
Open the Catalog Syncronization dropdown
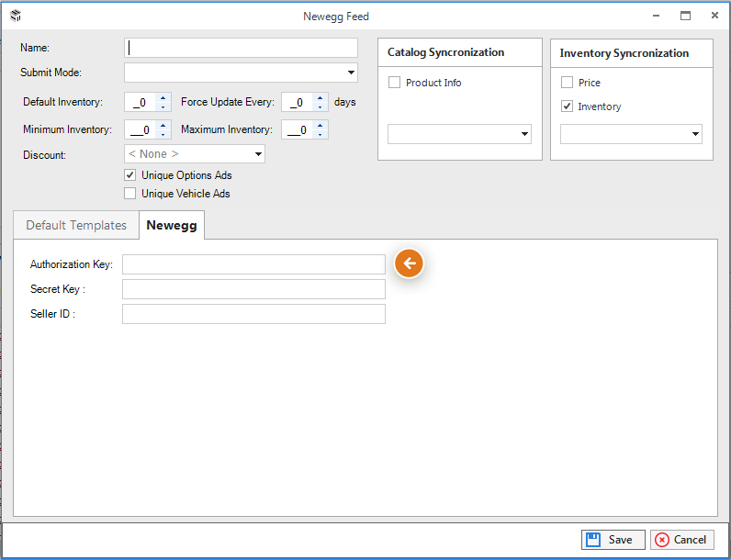pyautogui.click(x=459, y=134)
